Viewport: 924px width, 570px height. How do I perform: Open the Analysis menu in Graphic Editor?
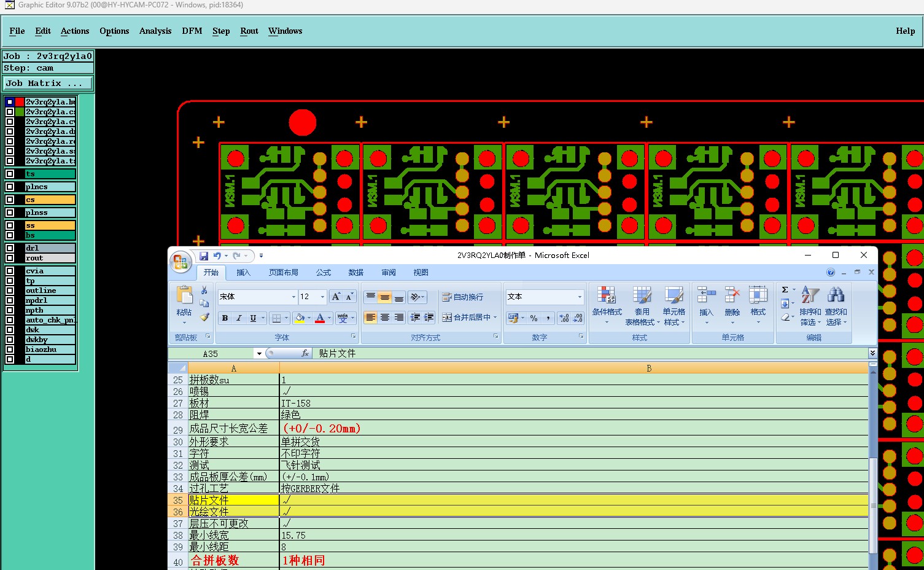155,31
